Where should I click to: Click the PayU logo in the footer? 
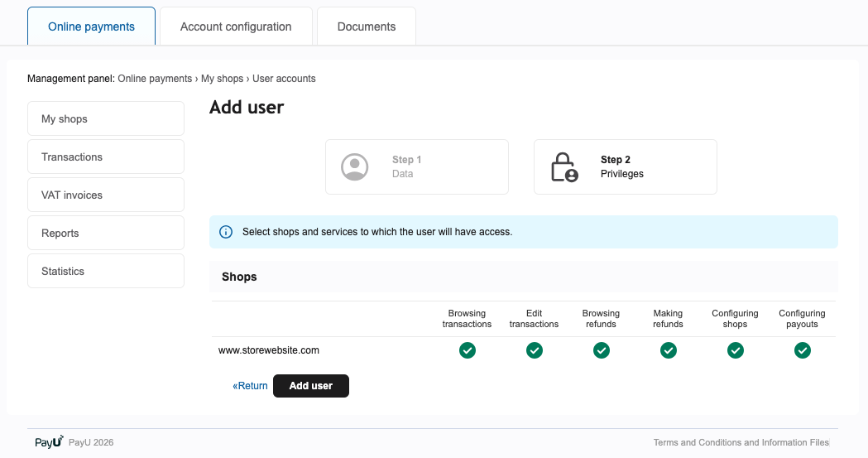click(x=49, y=442)
